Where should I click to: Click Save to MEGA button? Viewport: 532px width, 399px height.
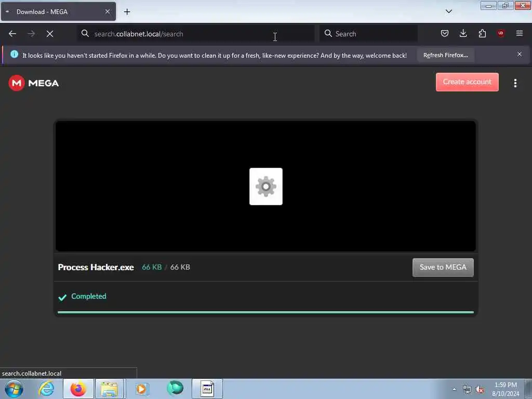443,268
